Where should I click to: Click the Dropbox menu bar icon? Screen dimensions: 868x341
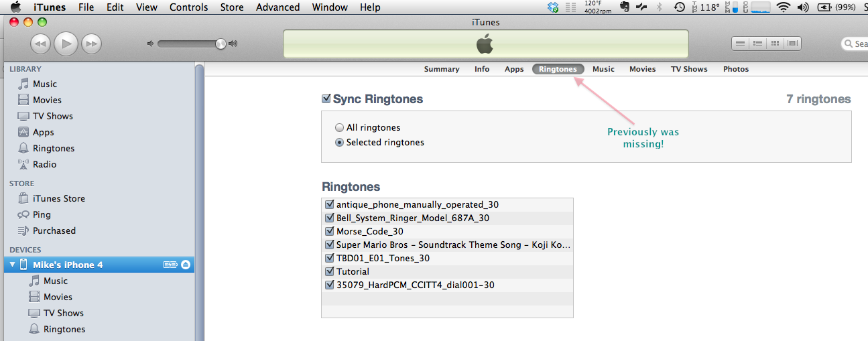553,7
